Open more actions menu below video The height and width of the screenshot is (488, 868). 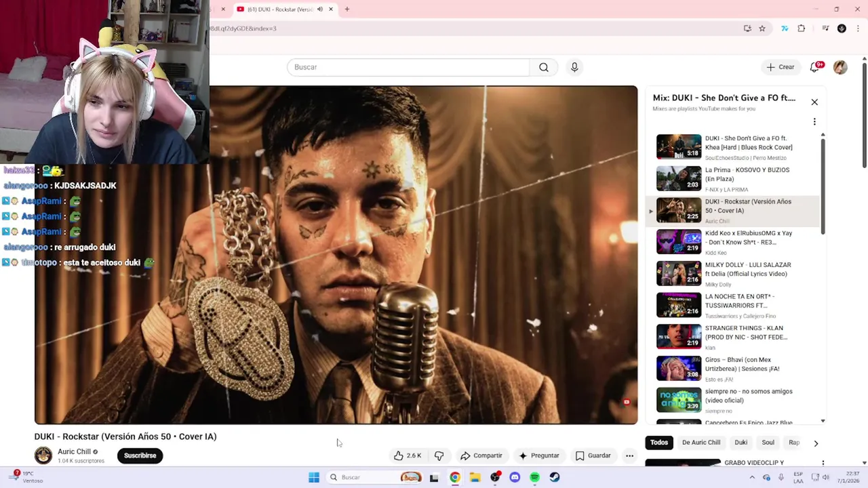click(629, 455)
